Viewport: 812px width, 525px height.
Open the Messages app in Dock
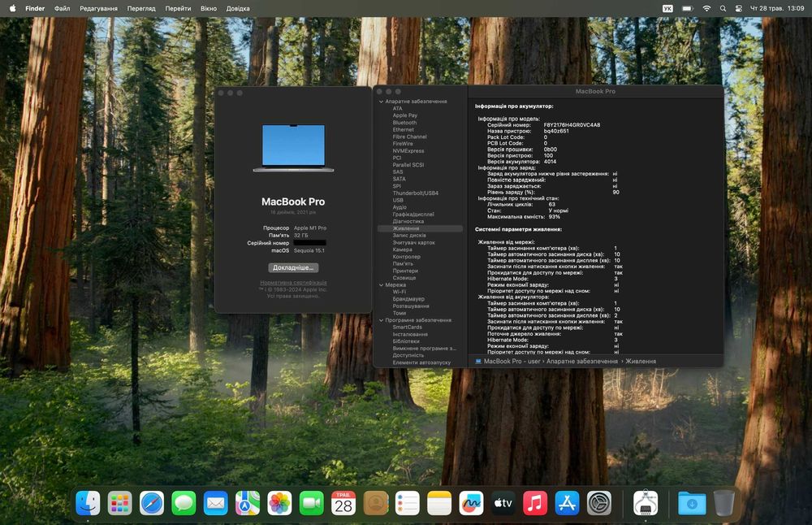pyautogui.click(x=184, y=503)
